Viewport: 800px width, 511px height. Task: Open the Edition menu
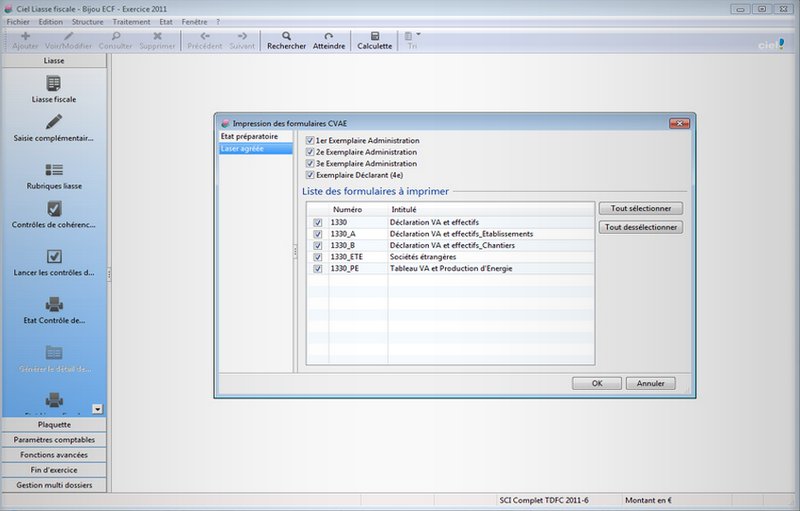(51, 22)
